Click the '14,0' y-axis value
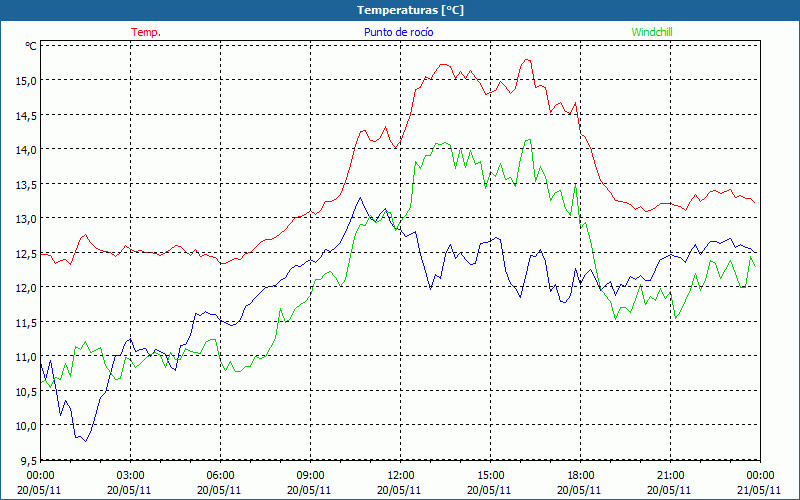The image size is (800, 500). coord(27,149)
